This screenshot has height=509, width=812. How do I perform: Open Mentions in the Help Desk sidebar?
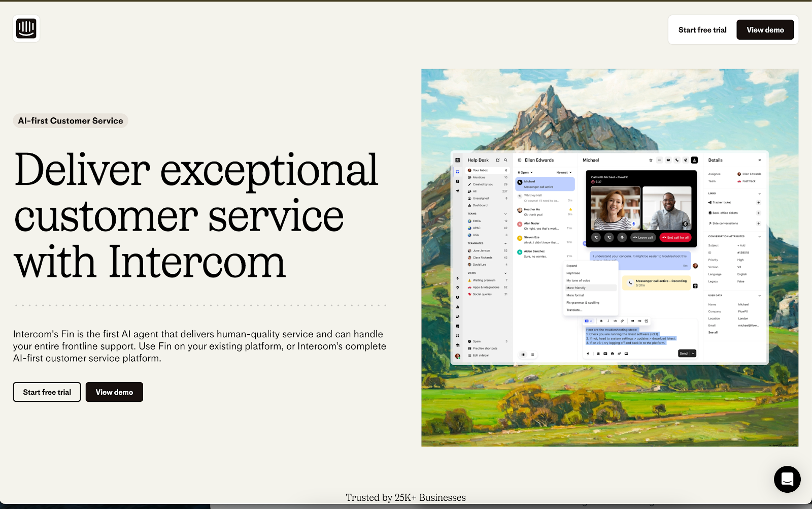[x=487, y=177]
